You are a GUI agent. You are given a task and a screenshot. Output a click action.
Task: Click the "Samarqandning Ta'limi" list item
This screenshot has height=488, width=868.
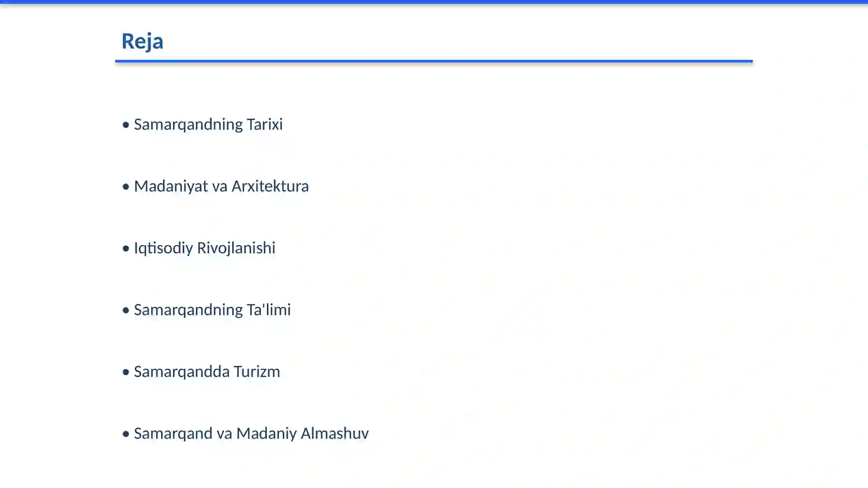[x=212, y=310]
